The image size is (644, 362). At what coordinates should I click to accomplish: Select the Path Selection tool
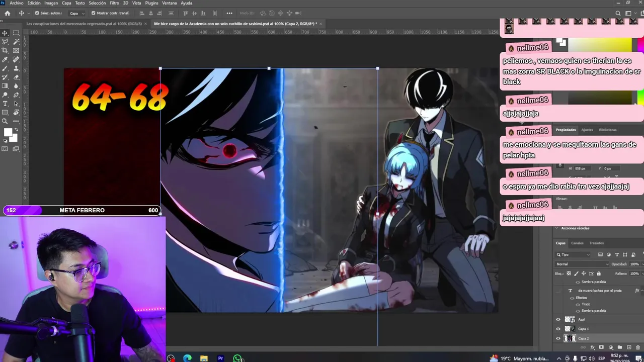tap(16, 104)
